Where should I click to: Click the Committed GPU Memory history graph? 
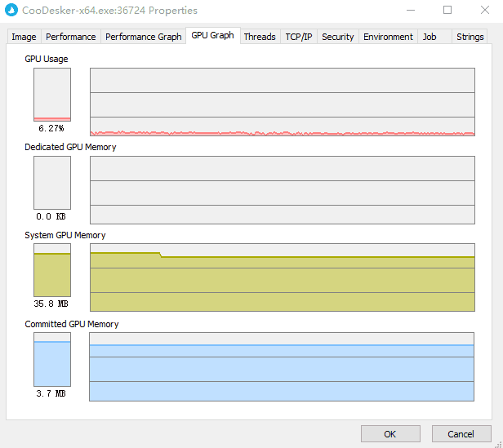pos(282,366)
